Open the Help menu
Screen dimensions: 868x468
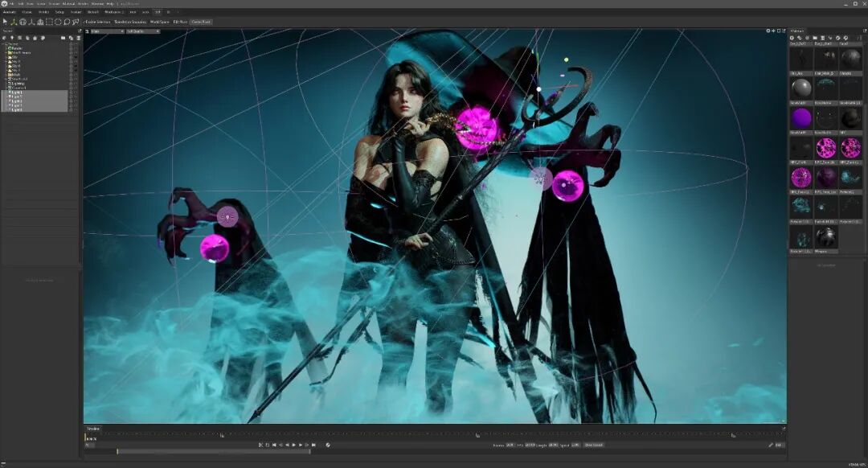pyautogui.click(x=109, y=4)
